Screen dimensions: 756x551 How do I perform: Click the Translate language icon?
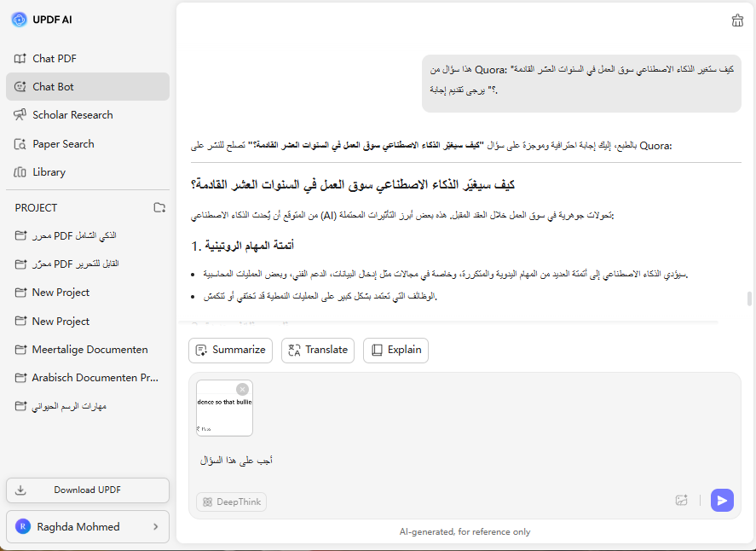click(x=294, y=350)
